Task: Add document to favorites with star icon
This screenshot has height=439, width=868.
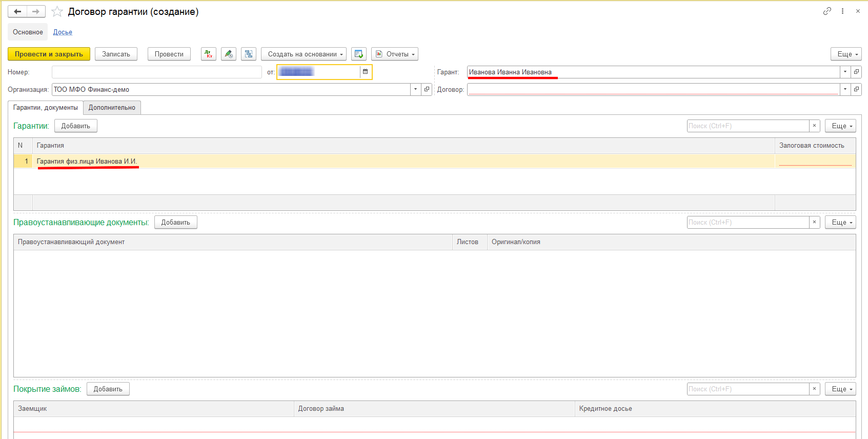Action: pyautogui.click(x=57, y=11)
